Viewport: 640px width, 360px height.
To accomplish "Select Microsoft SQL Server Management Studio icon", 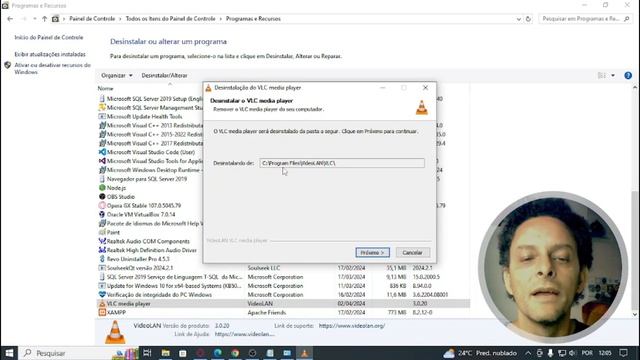I will click(102, 108).
